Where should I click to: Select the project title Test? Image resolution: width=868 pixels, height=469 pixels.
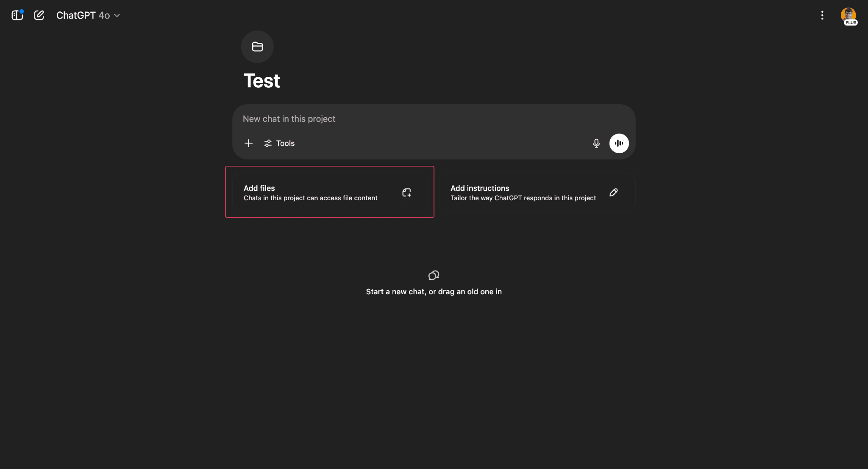click(262, 81)
